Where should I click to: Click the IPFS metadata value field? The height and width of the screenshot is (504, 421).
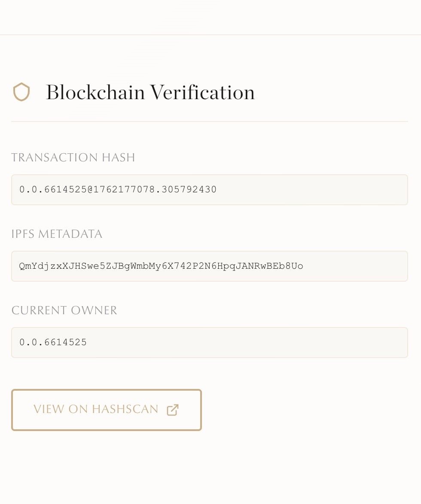point(210,266)
